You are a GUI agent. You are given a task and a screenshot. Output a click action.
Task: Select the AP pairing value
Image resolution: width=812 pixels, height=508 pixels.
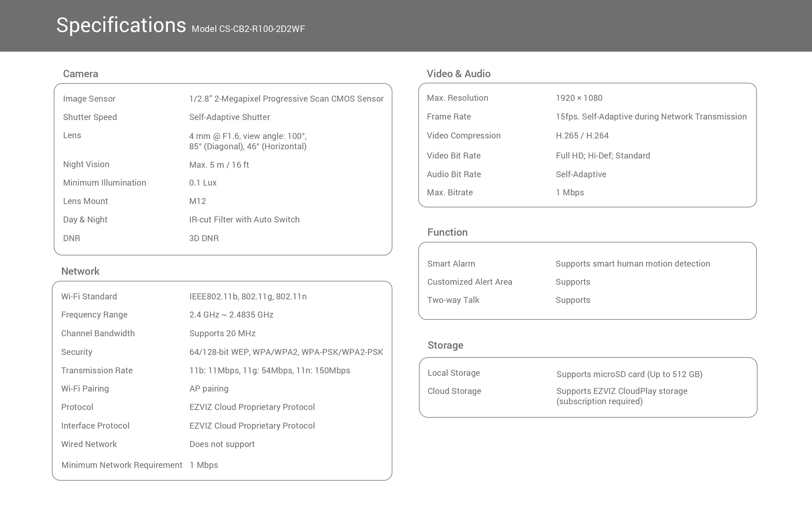coord(209,389)
